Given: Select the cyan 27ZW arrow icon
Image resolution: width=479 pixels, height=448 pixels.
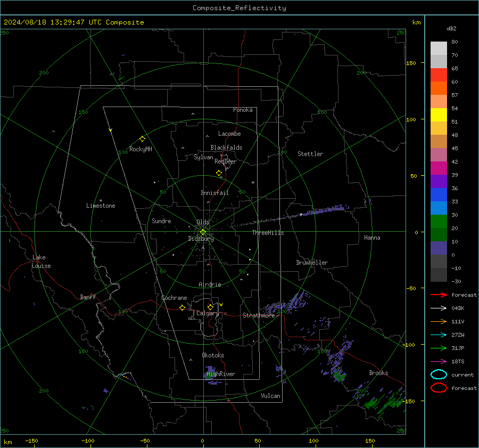Looking at the screenshot, I should point(439,335).
